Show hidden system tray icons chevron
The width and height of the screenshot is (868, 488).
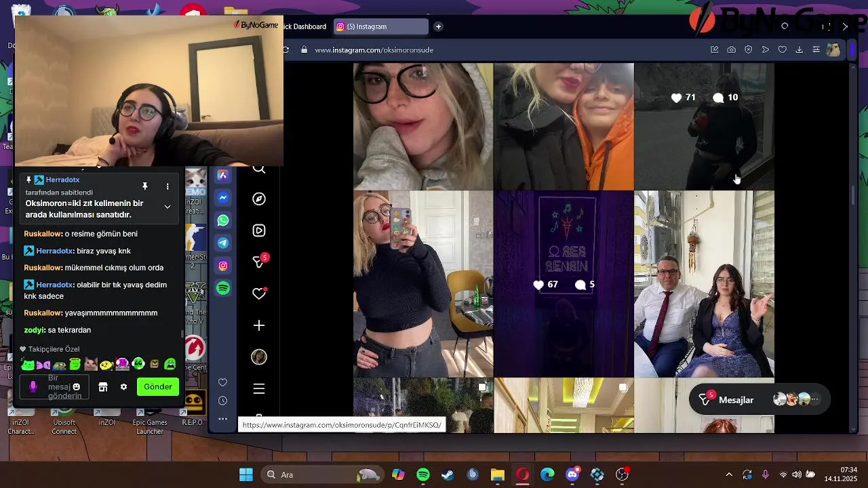click(729, 474)
